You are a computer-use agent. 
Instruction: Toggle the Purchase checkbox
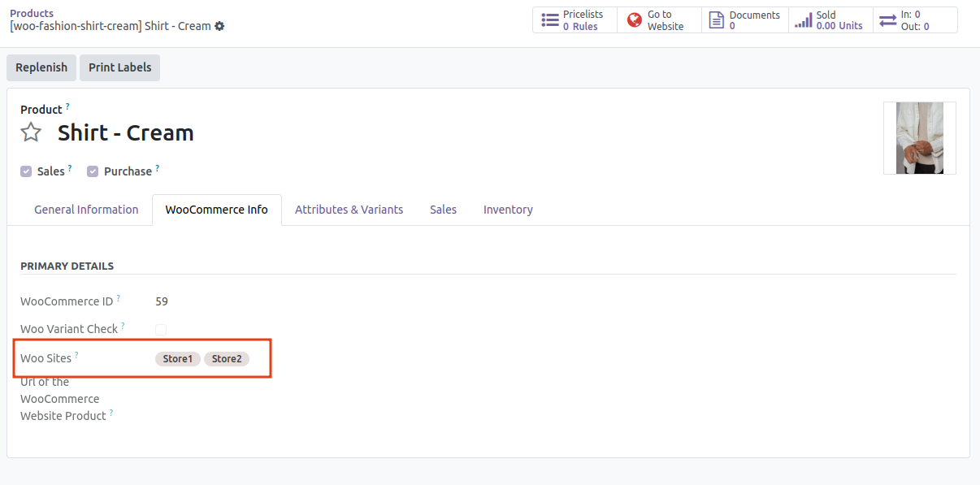[93, 171]
